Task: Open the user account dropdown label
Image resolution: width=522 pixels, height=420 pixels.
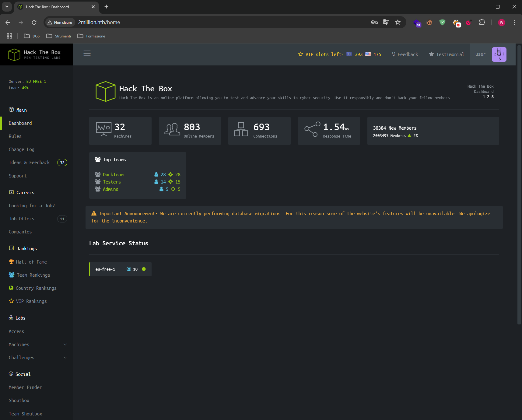Action: pyautogui.click(x=480, y=54)
